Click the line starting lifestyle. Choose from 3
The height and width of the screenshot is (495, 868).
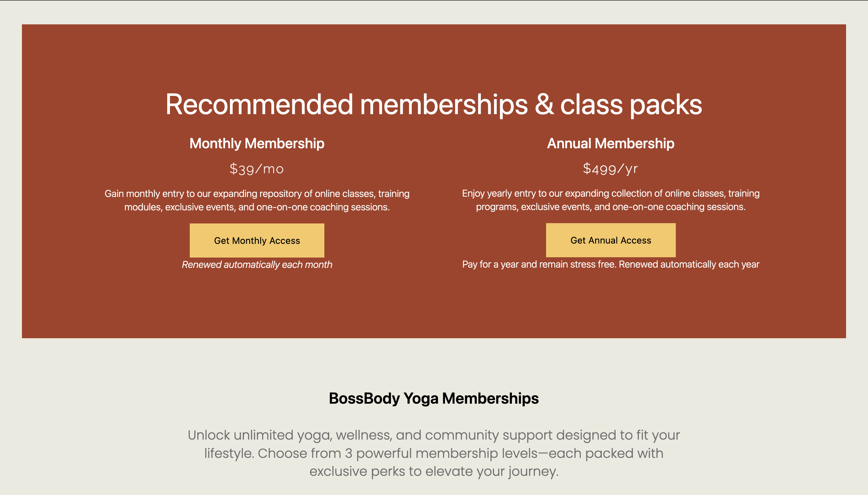tap(434, 453)
